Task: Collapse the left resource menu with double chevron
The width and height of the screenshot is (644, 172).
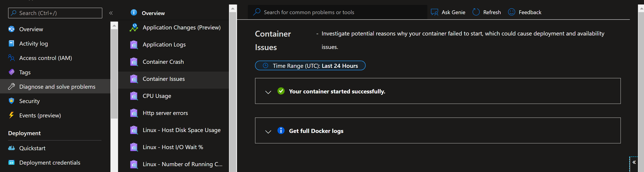Action: pos(111,13)
